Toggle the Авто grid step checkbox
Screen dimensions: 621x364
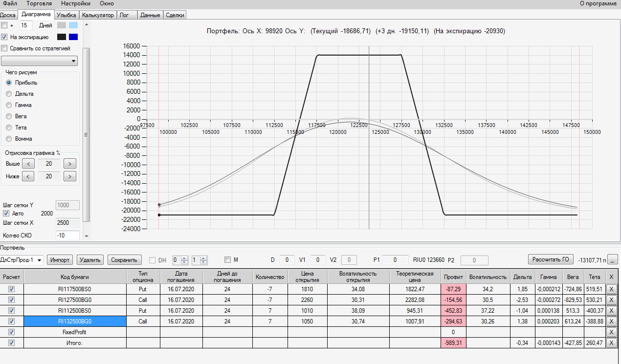6,214
